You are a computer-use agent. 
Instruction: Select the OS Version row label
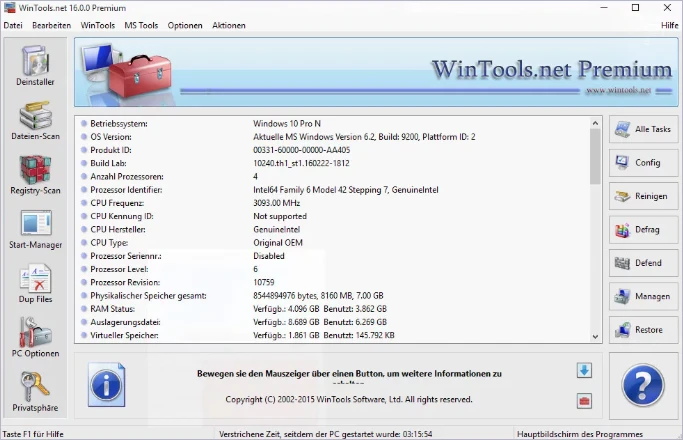[111, 137]
